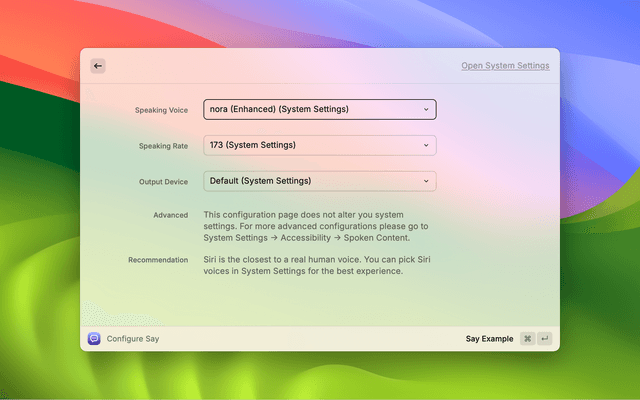
Task: Click the Recommendation section label
Action: (x=158, y=260)
